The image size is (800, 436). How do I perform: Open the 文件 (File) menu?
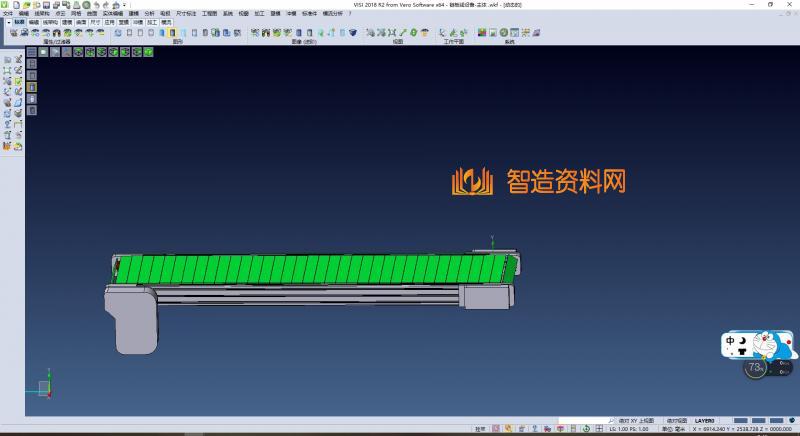pos(8,14)
